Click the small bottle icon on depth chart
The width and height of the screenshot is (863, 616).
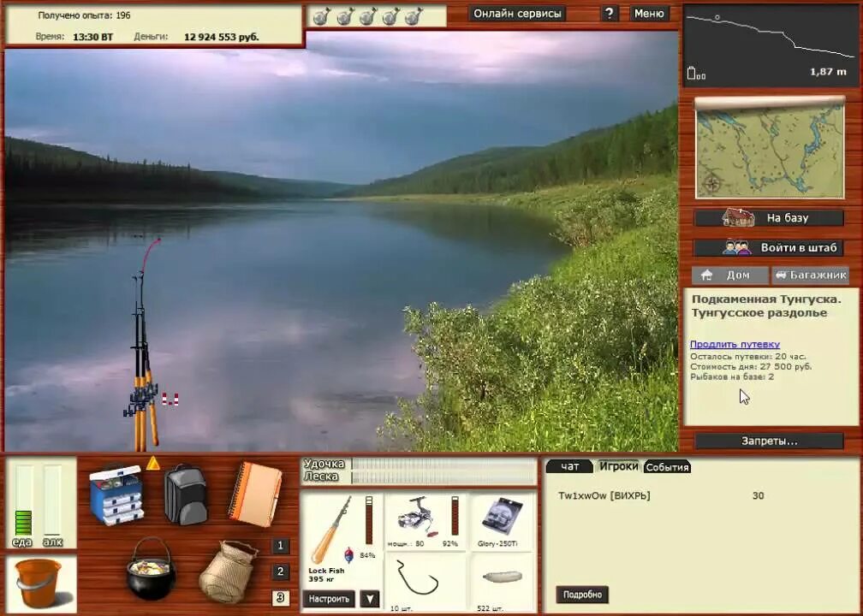tap(692, 74)
